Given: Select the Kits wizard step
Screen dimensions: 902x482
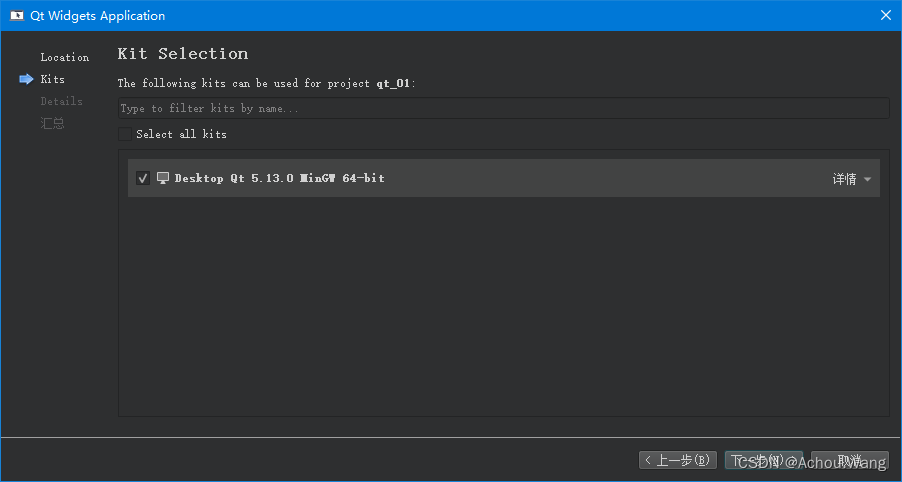Looking at the screenshot, I should click(x=52, y=79).
